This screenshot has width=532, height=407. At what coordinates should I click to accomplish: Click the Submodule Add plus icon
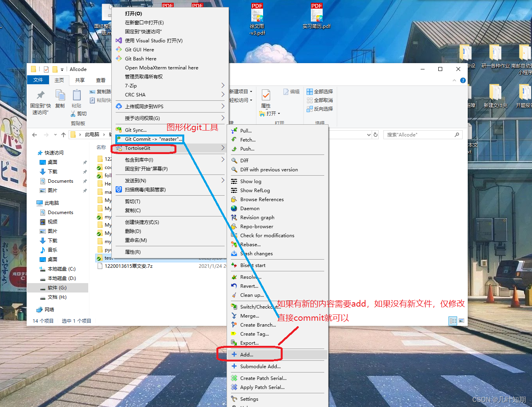click(x=234, y=366)
